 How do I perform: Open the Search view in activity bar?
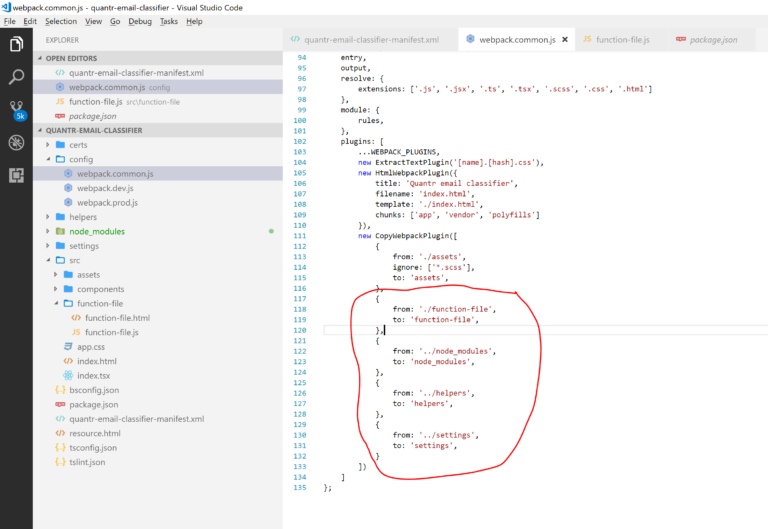tap(16, 77)
